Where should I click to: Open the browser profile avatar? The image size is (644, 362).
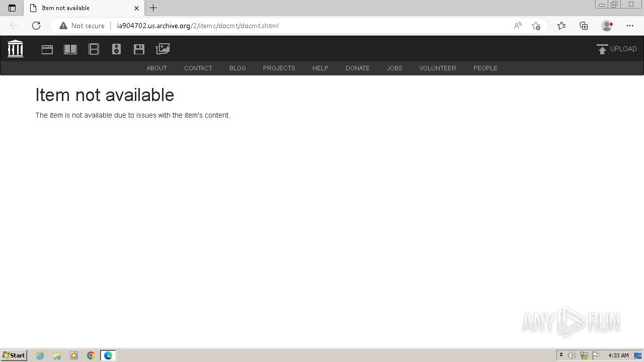point(607,26)
